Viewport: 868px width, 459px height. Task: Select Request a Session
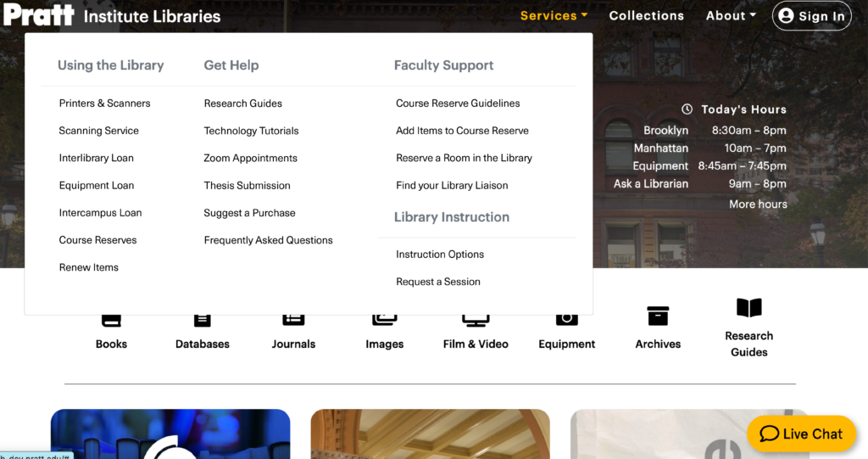click(438, 282)
